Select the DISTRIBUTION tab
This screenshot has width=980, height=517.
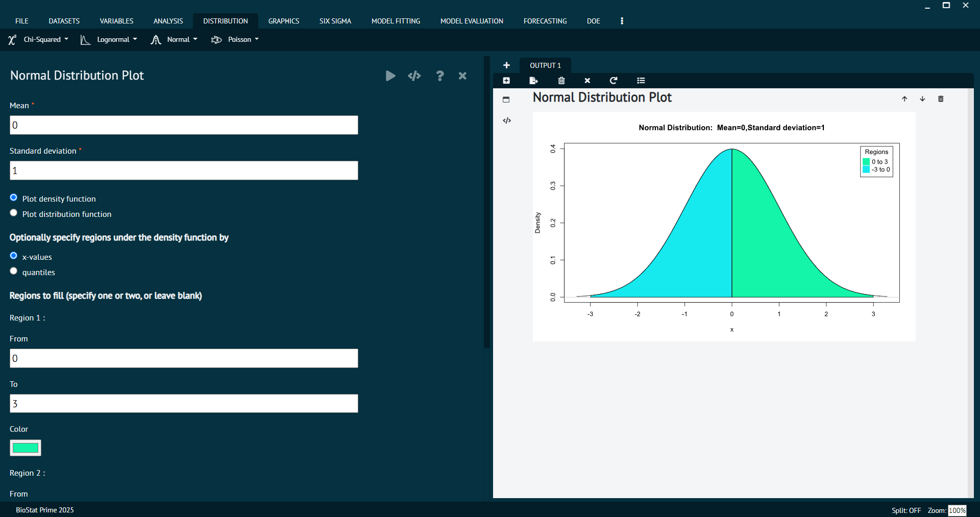pos(226,21)
